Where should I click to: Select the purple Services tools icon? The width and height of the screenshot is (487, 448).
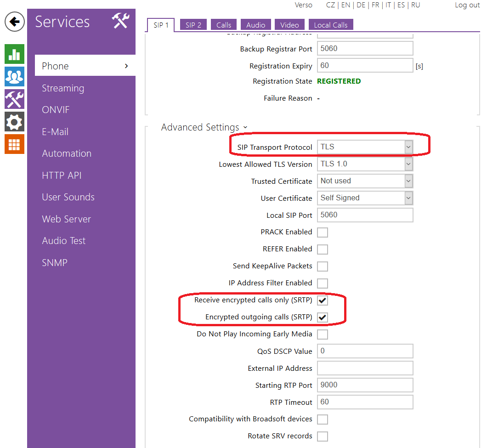14,99
